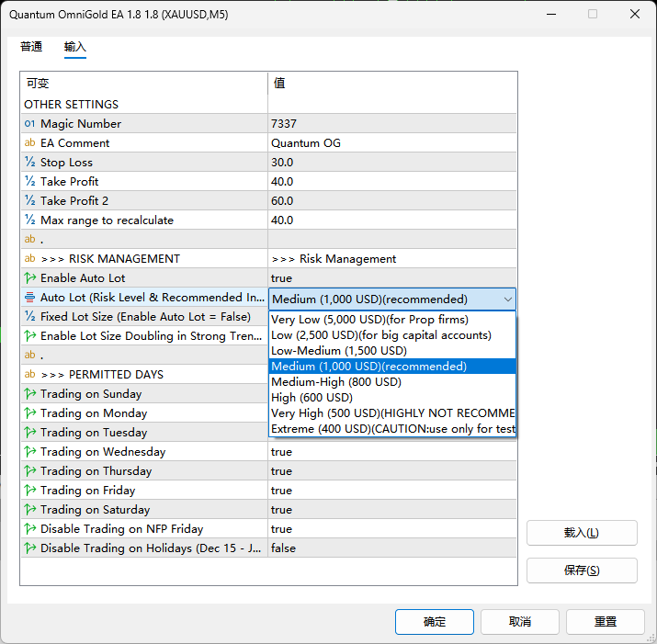Click the fraction icon next to Take Profit 2

tap(29, 200)
